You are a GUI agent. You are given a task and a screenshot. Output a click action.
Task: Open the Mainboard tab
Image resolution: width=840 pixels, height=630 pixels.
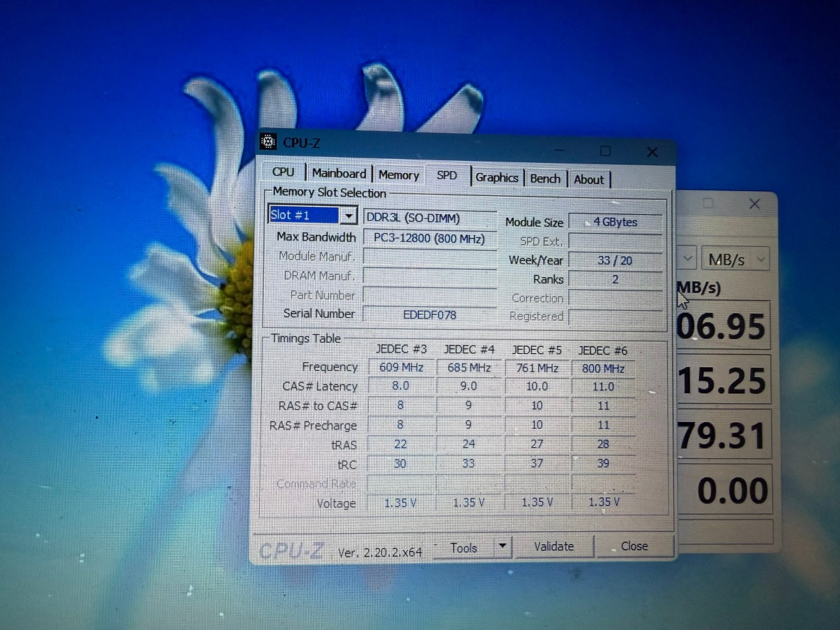point(339,173)
